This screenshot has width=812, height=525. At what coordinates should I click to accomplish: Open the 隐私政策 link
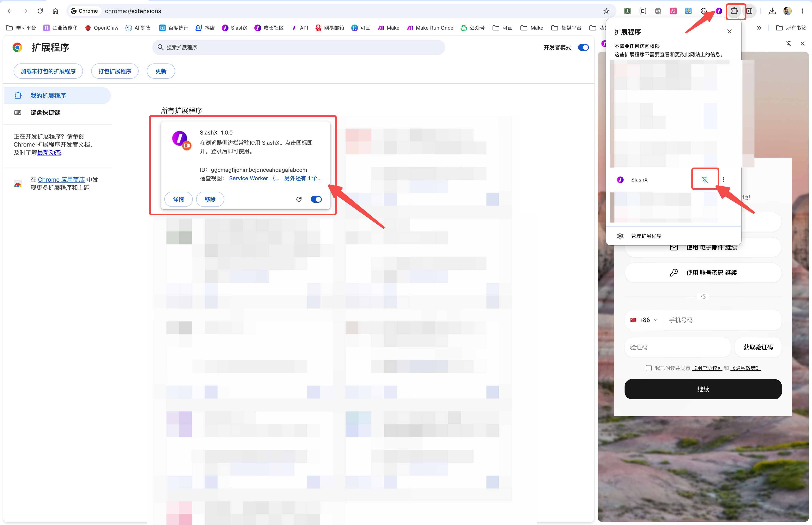pos(745,368)
